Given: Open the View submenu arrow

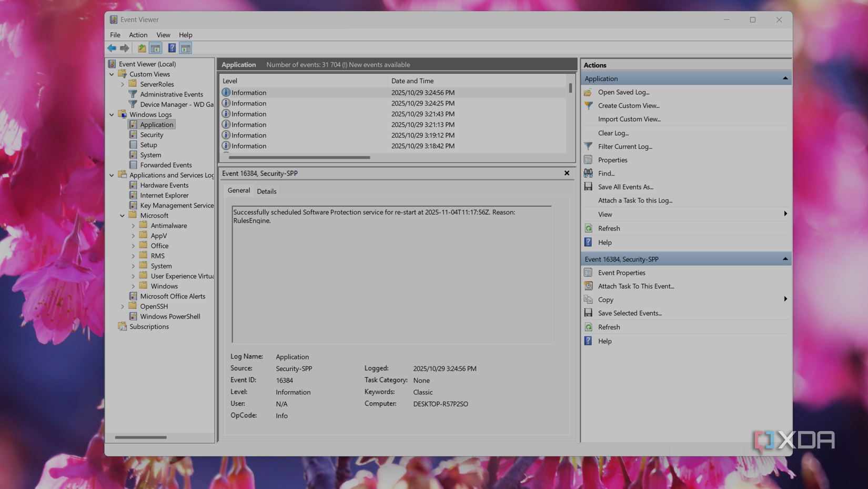Looking at the screenshot, I should pos(785,214).
